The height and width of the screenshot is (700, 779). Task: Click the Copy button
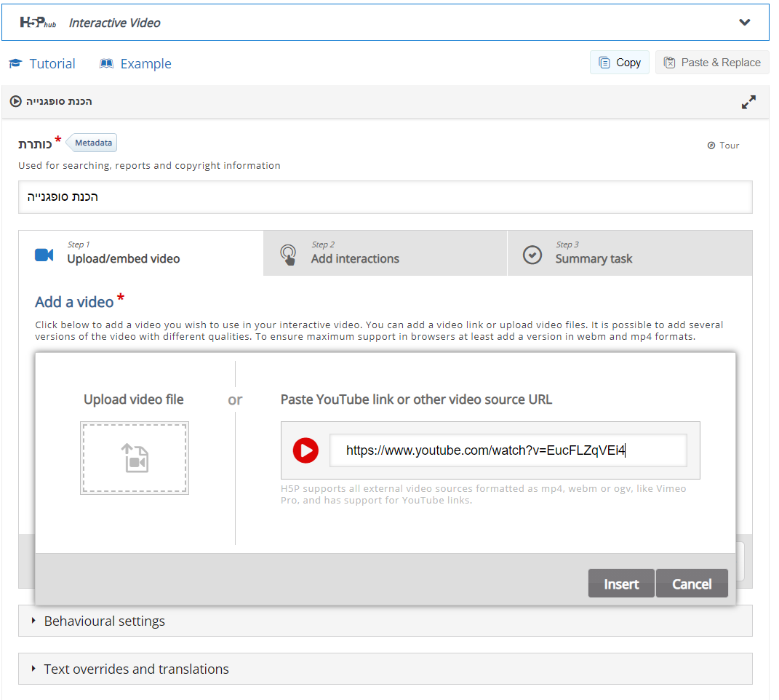tap(619, 63)
